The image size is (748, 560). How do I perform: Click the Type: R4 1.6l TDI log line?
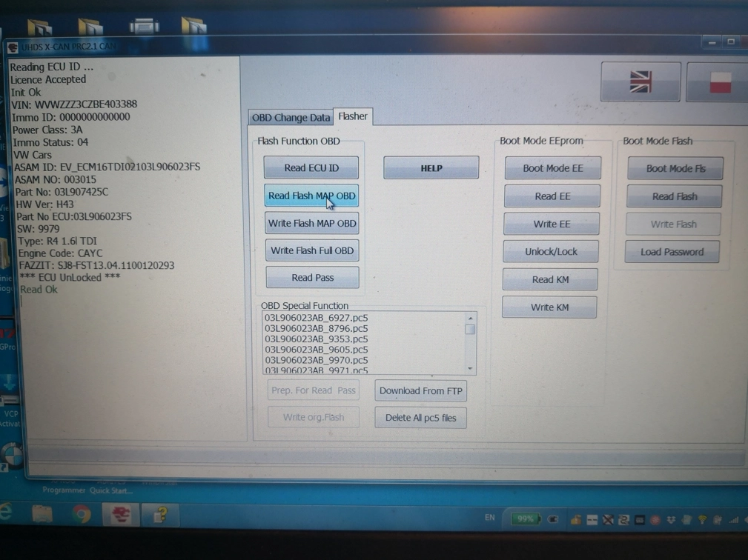click(57, 241)
